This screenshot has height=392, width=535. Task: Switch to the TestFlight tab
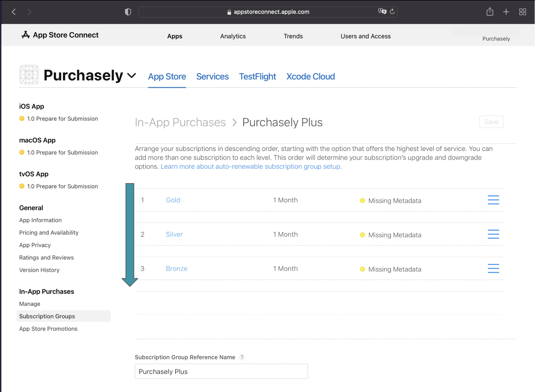tap(257, 77)
